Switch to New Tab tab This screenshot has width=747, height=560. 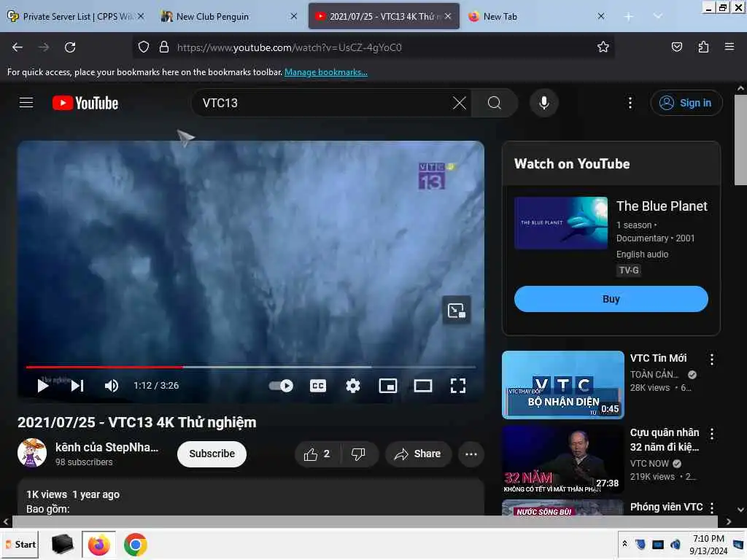536,16
